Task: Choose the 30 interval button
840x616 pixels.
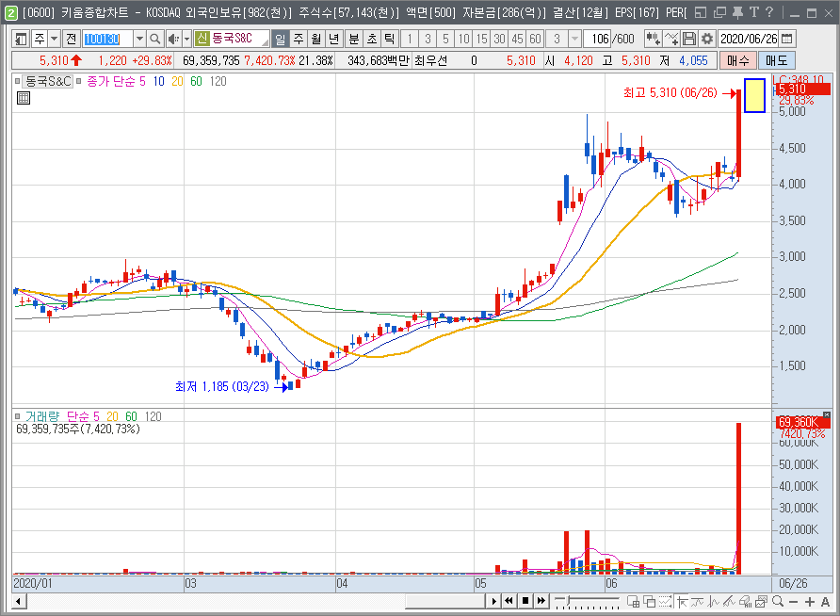Action: pos(499,39)
